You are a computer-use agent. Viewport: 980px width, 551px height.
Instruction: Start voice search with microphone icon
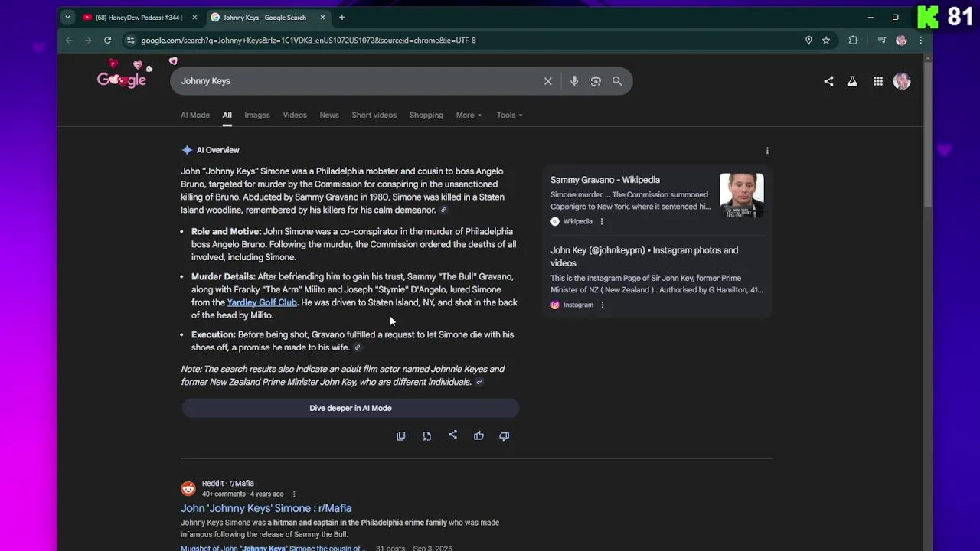(x=574, y=81)
